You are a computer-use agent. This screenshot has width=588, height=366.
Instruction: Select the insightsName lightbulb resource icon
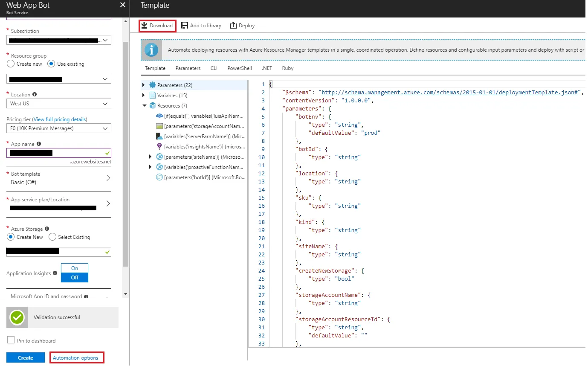tap(159, 147)
